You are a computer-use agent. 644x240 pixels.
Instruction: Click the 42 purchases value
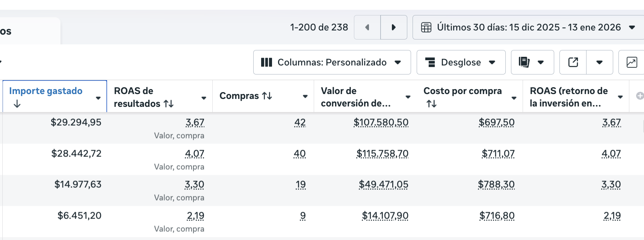pyautogui.click(x=300, y=122)
